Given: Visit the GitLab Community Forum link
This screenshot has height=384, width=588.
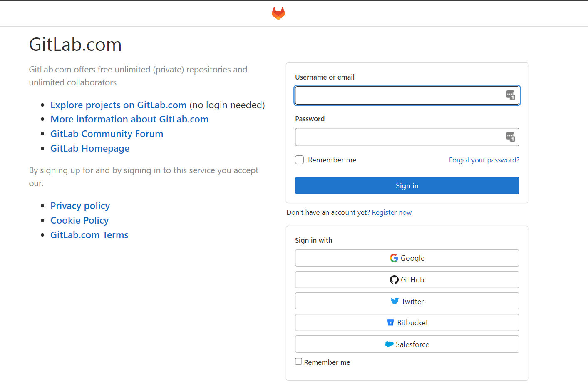Looking at the screenshot, I should (107, 134).
